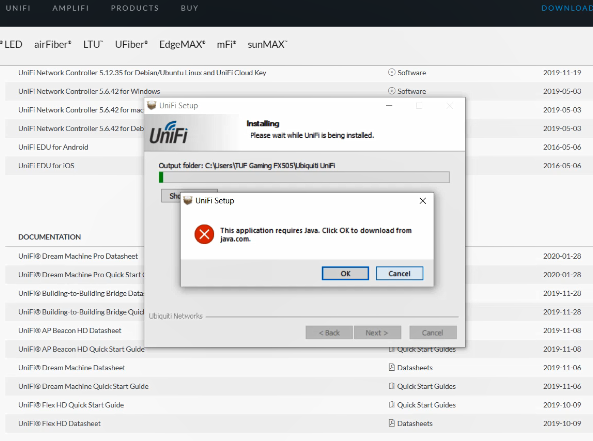Click the UniFi Setup error dialog title icon
The width and height of the screenshot is (593, 441).
pyautogui.click(x=188, y=200)
